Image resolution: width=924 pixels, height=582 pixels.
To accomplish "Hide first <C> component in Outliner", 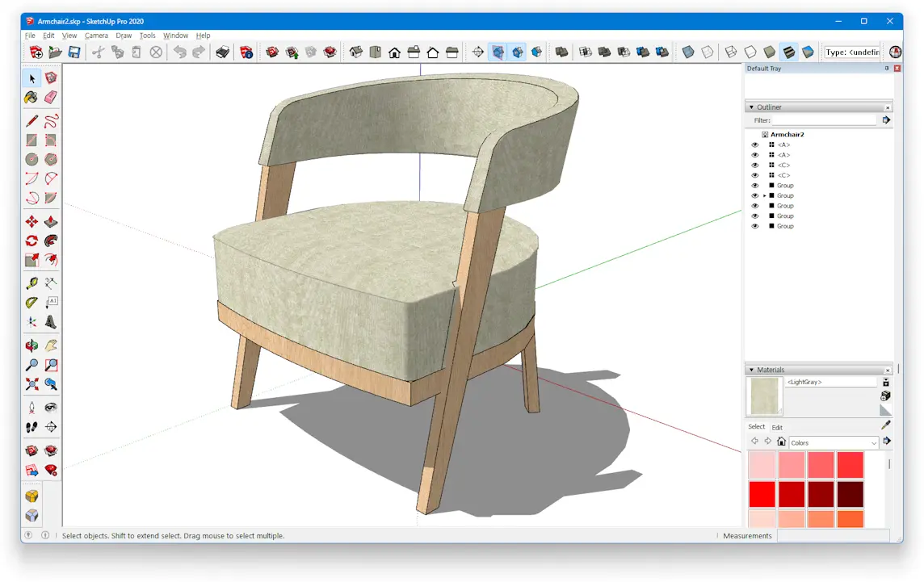I will coord(755,165).
